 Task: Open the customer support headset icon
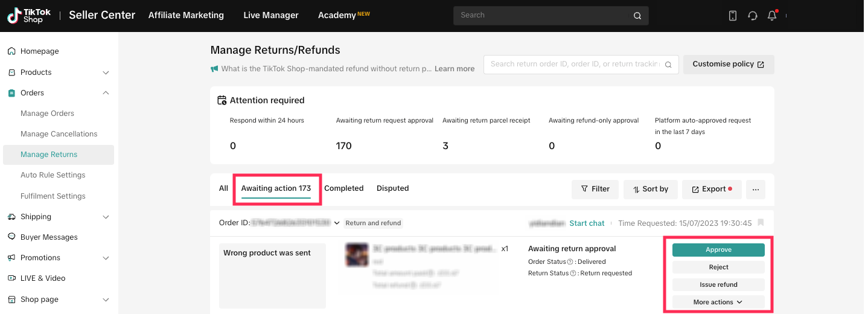[x=752, y=16]
